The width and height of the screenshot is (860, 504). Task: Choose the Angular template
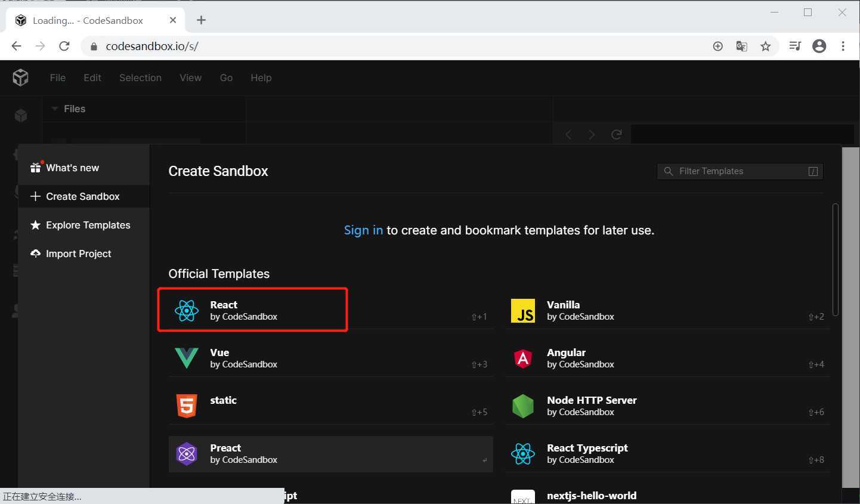(x=667, y=358)
